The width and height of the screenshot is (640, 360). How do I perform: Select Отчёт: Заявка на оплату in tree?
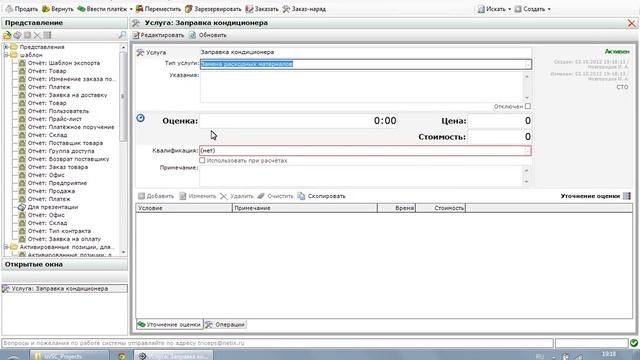click(x=64, y=239)
